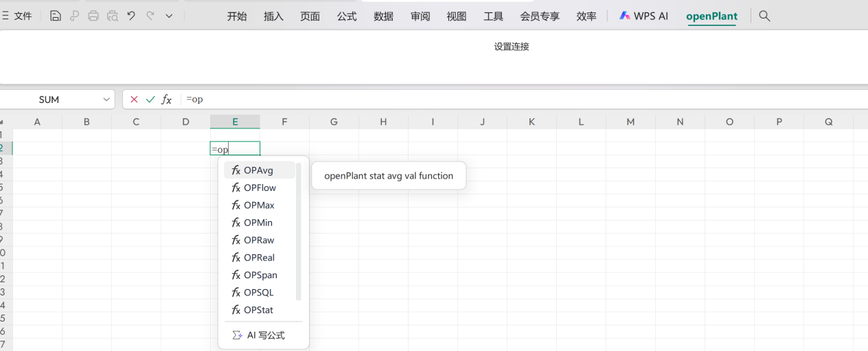Screen dimensions: 868x351
Task: Select column Q header
Action: 828,122
